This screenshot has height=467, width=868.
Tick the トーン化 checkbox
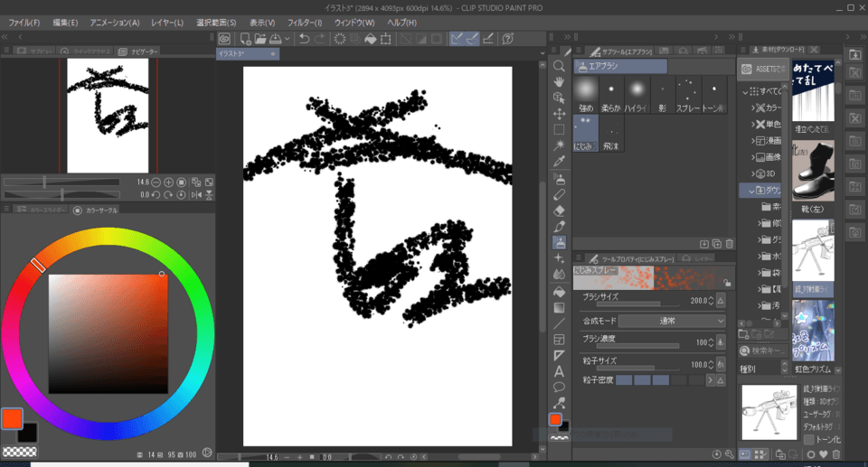[808, 440]
